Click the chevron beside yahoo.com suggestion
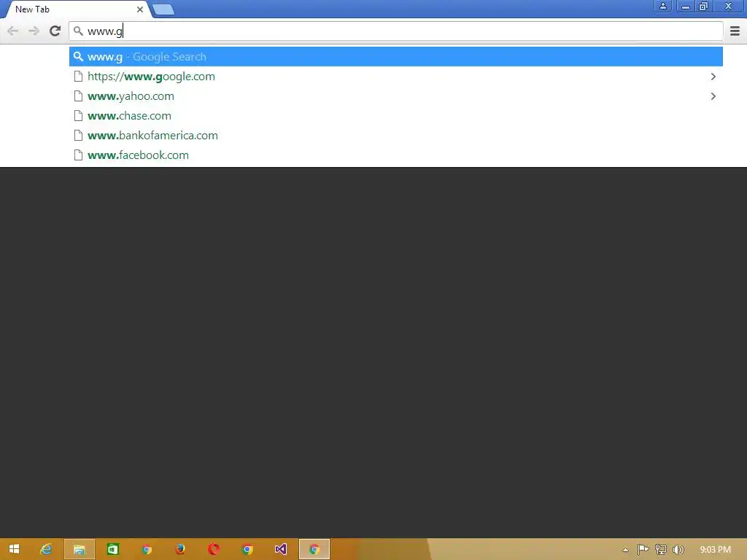The image size is (747, 560). point(713,96)
